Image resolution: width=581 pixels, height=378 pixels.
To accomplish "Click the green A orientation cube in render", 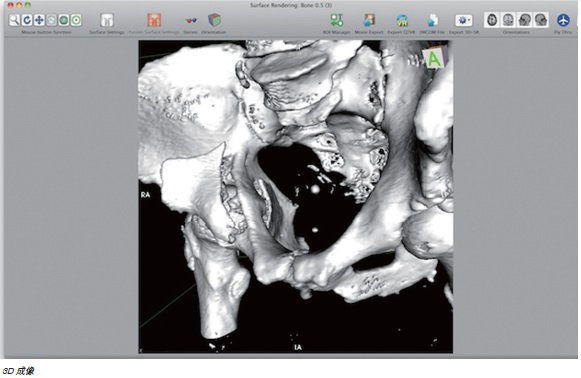I will [x=434, y=58].
